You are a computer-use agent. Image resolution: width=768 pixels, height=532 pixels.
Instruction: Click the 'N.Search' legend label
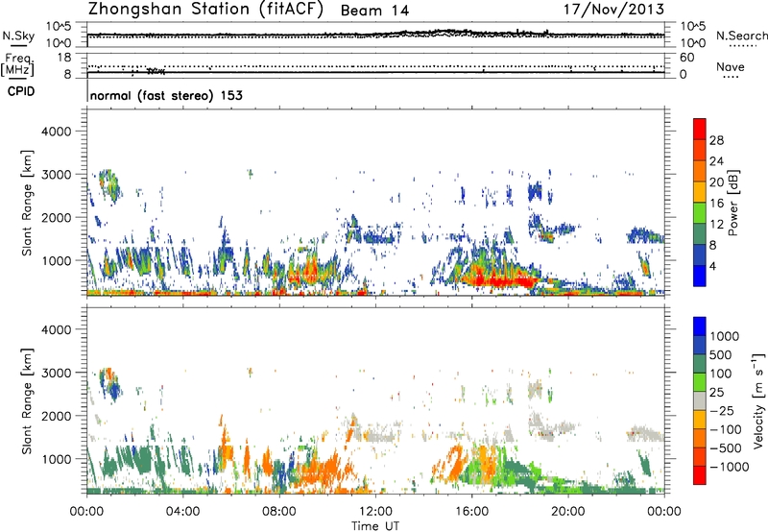pos(741,36)
